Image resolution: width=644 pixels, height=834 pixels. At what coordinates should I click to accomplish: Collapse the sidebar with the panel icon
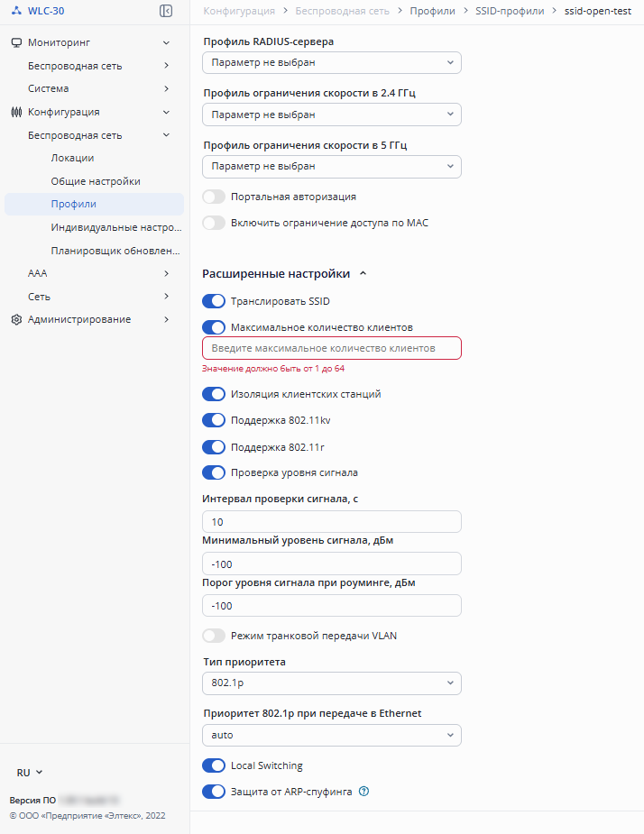pos(166,11)
